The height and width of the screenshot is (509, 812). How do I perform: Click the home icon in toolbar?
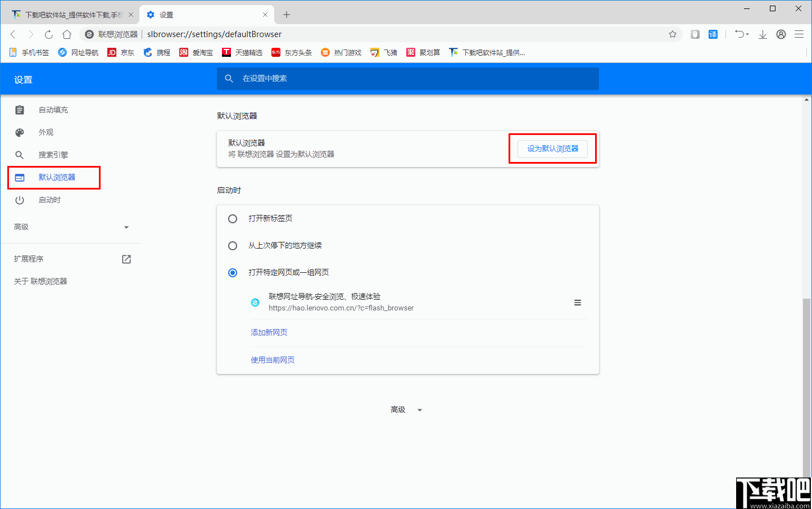click(66, 34)
